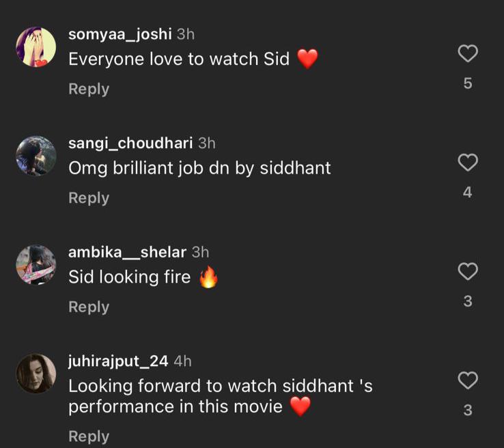Reply to somyaa_joshi's comment

point(89,89)
